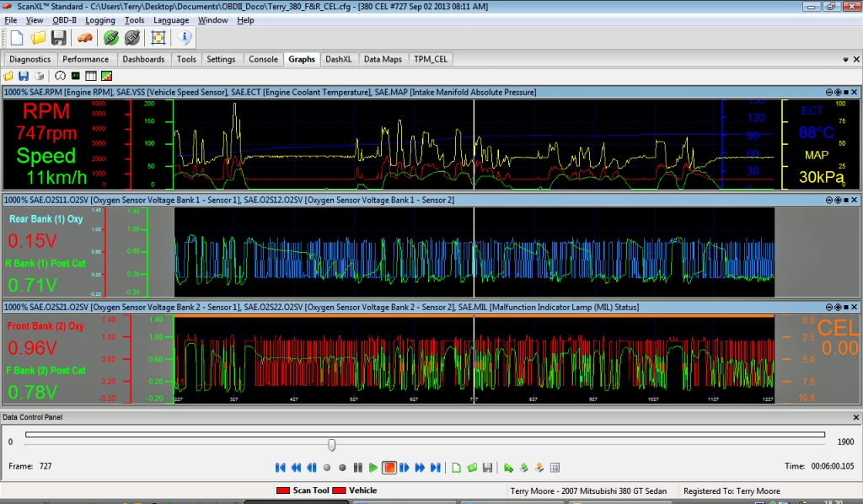
Task: Click the green Connect plug icon
Action: 110,38
